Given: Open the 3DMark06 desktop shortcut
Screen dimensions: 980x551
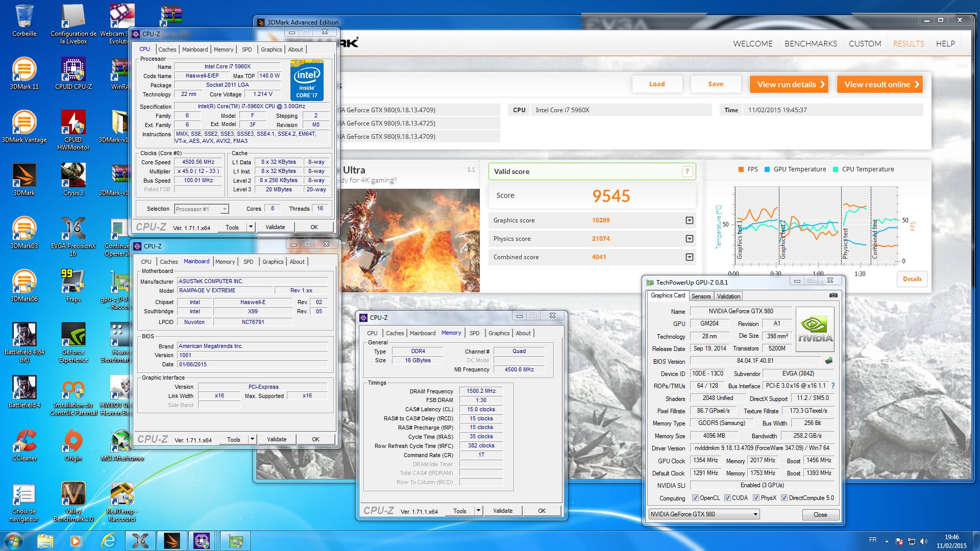Looking at the screenshot, I should click(24, 286).
